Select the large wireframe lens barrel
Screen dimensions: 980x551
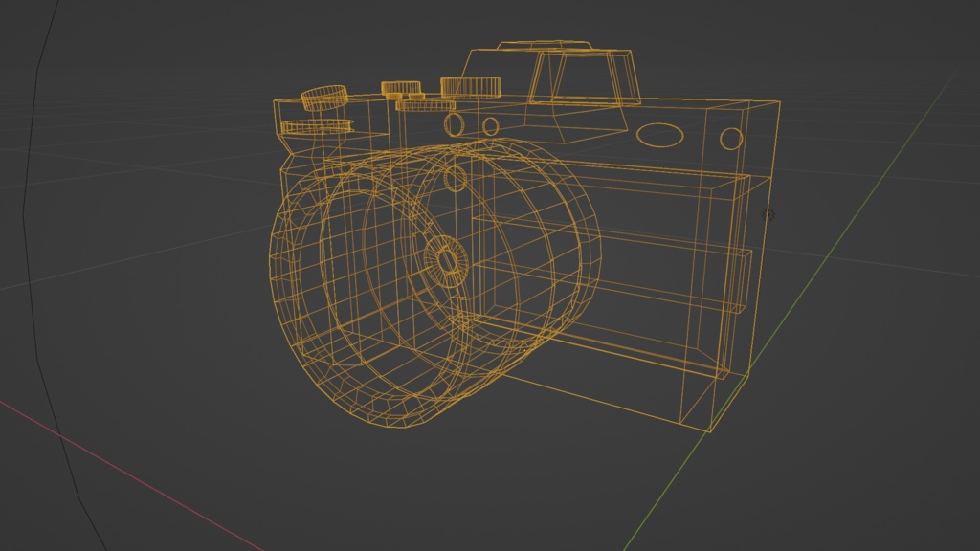435,283
